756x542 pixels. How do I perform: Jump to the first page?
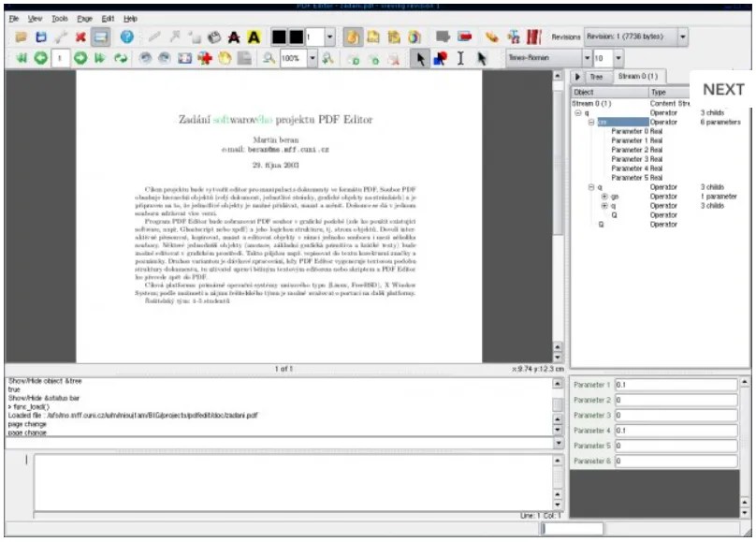(x=20, y=58)
